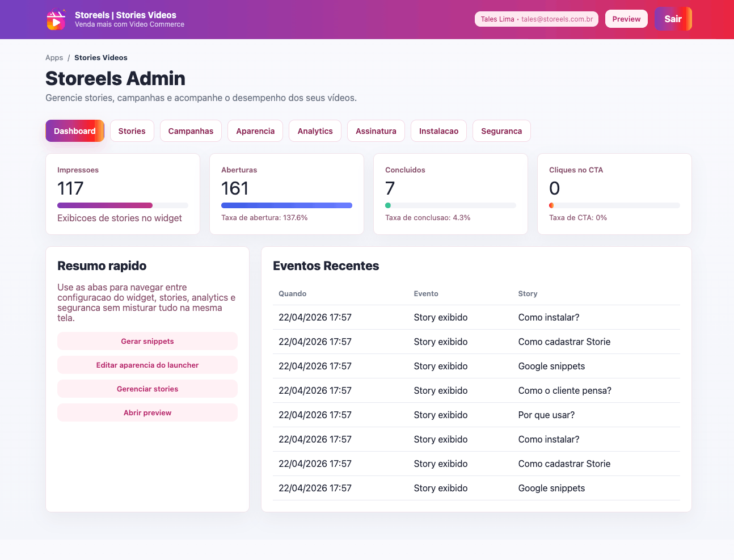Open the Aparencia tab

click(255, 131)
